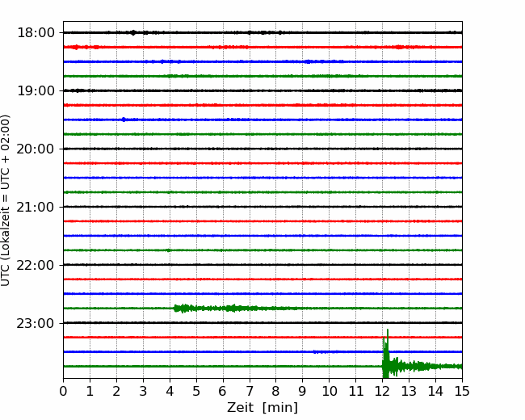Click the 12 minute tick label

382,391
